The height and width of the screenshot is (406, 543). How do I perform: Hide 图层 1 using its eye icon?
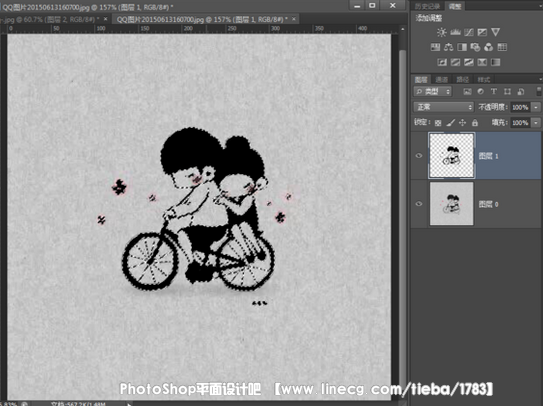(x=419, y=156)
